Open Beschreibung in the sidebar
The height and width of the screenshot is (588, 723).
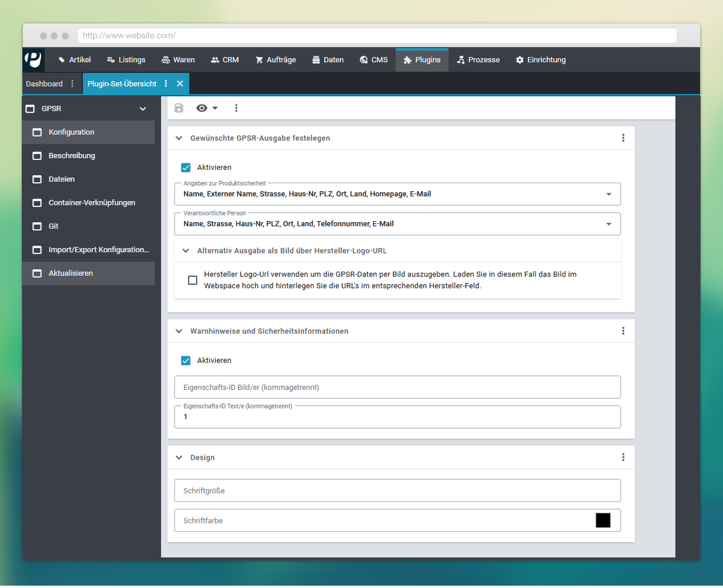[89, 156]
